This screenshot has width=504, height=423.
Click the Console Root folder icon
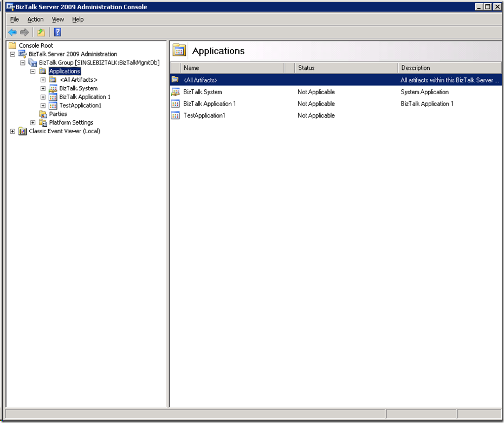click(x=12, y=45)
